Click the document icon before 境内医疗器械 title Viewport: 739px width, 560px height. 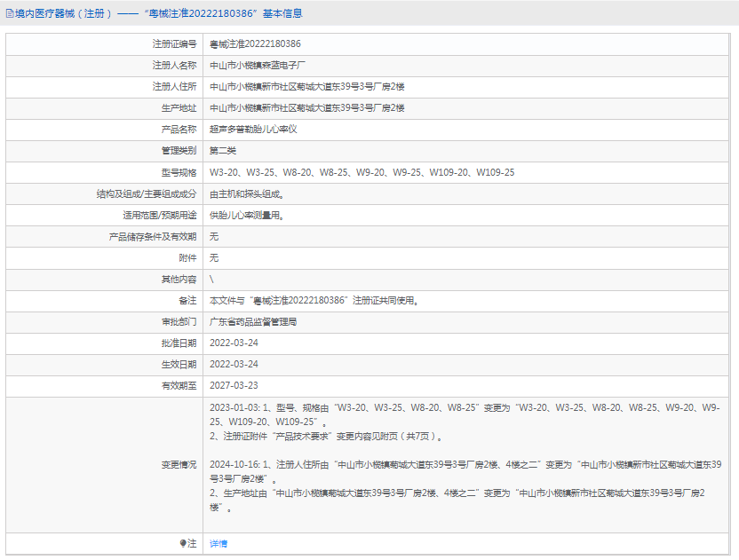tap(10, 13)
